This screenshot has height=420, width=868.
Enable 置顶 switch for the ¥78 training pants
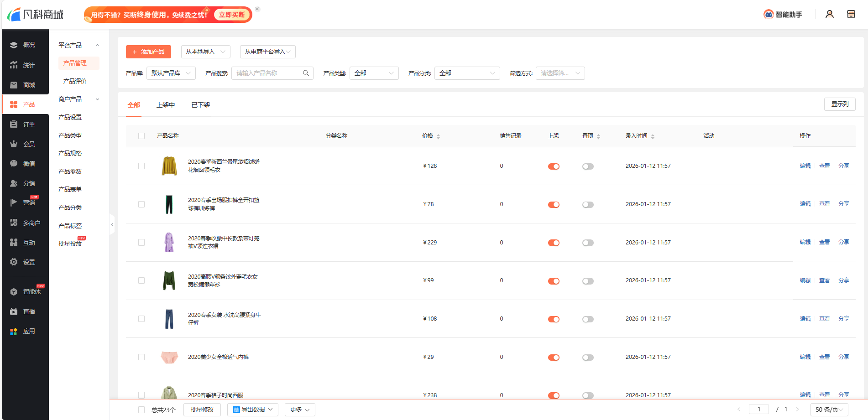[x=588, y=205]
